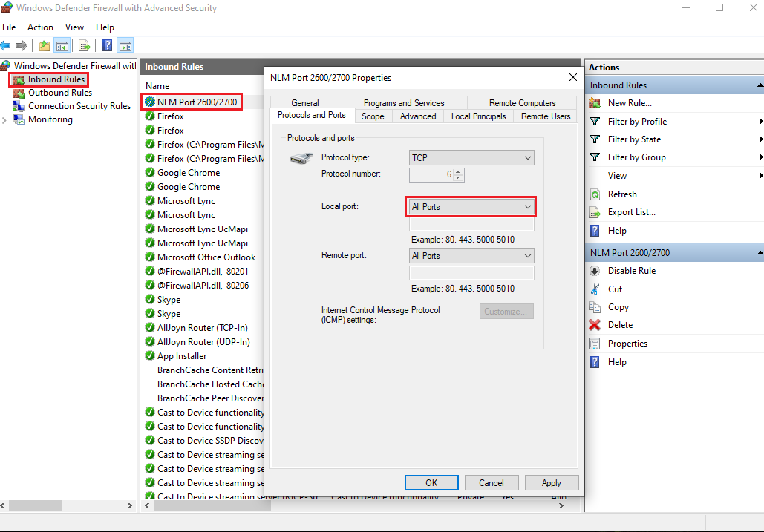Switch to the Scope tab
Image resolution: width=764 pixels, height=532 pixels.
373,116
